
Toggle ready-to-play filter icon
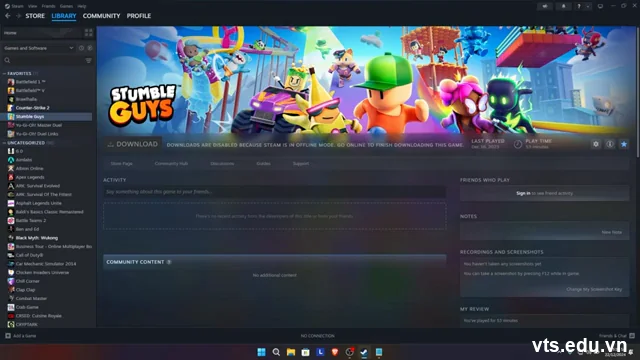pyautogui.click(x=90, y=48)
